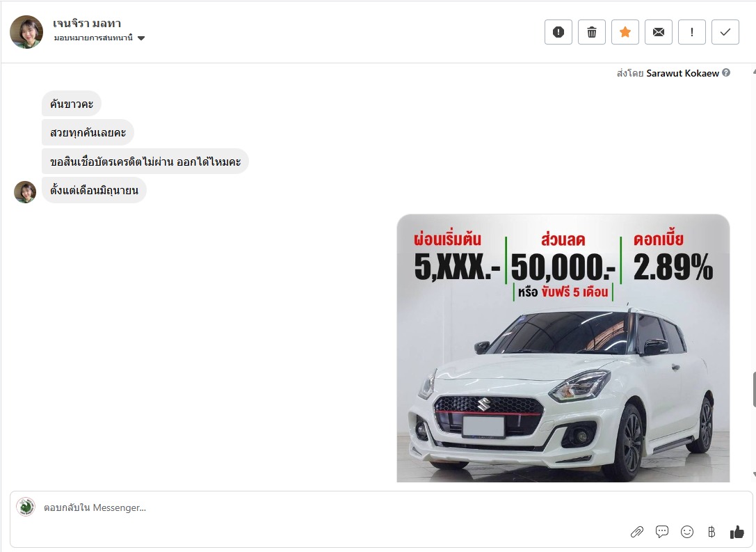Viewport: 756px width, 552px height.
Task: Expand the conversation assignment dropdown arrow
Action: 141,38
